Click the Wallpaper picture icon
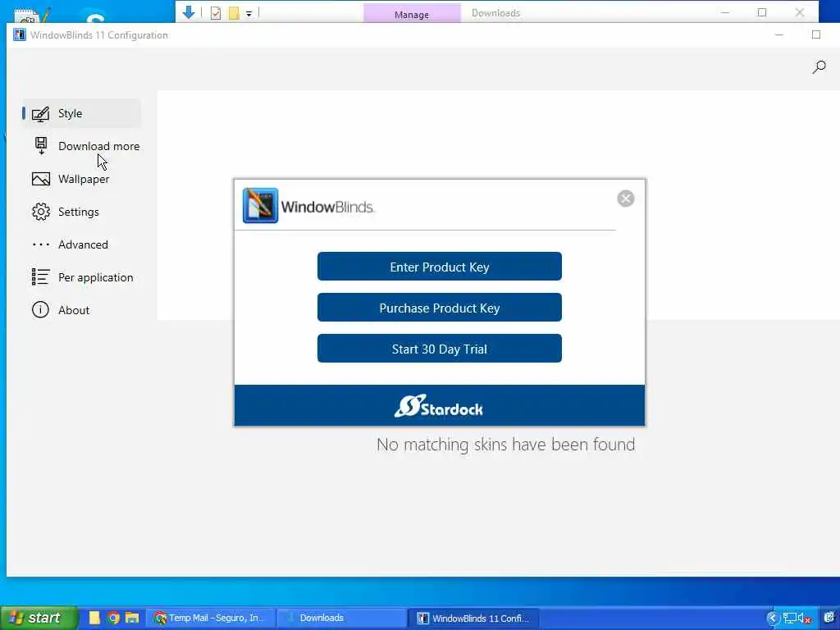This screenshot has height=630, width=840. [x=41, y=179]
